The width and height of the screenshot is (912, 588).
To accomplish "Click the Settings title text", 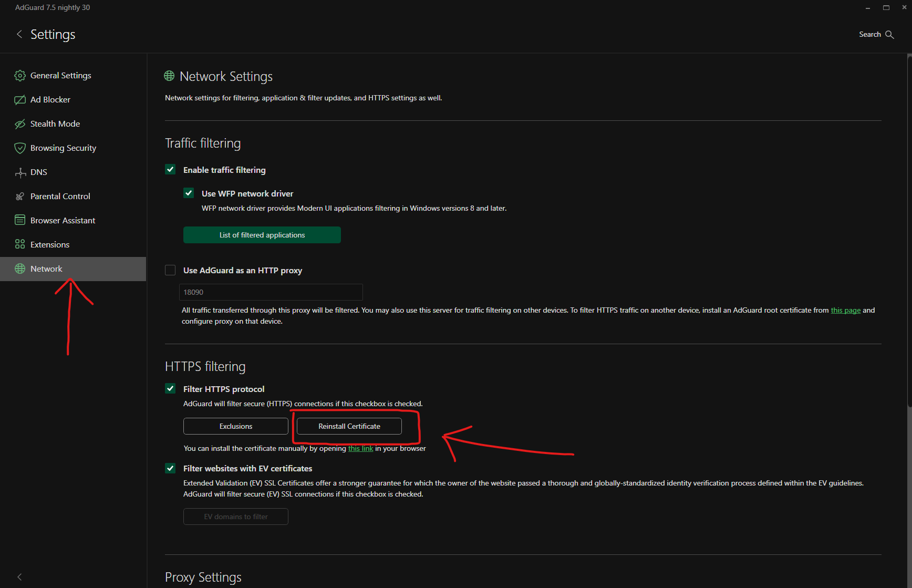I will (x=53, y=34).
